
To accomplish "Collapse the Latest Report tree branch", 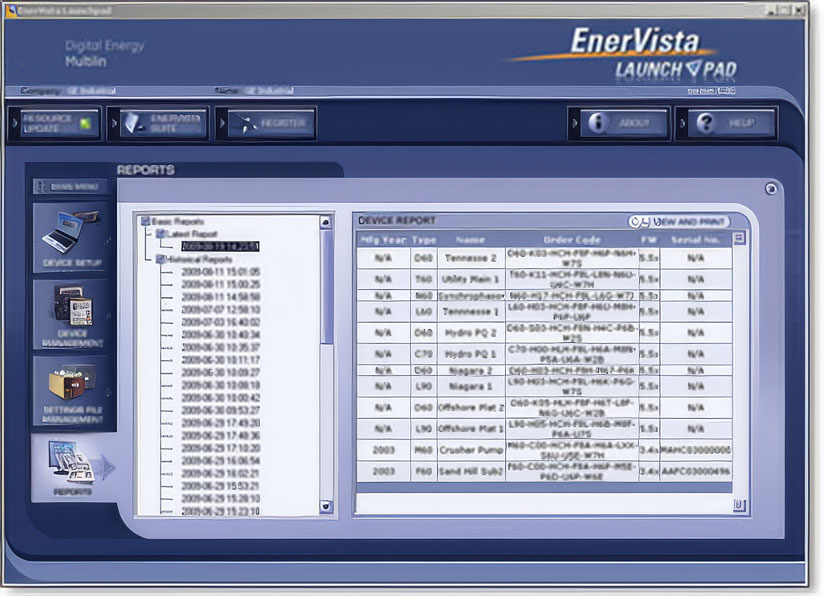I will pyautogui.click(x=149, y=234).
